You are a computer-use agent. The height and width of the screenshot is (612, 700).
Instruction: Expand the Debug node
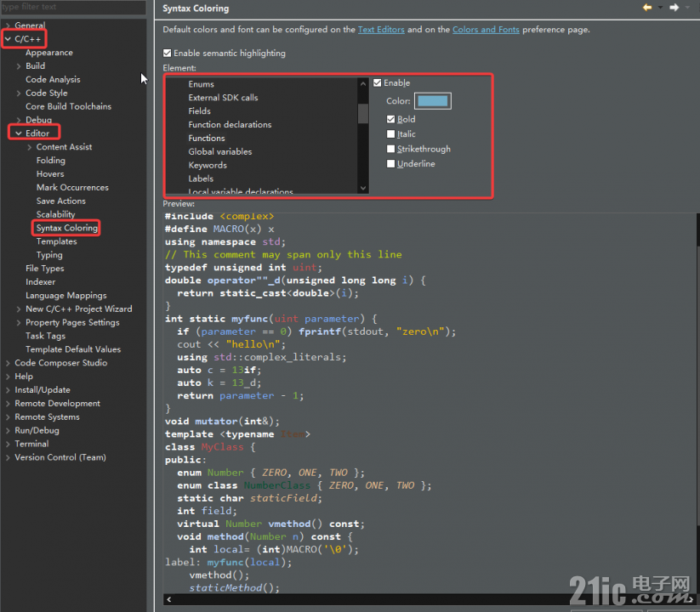coord(19,120)
